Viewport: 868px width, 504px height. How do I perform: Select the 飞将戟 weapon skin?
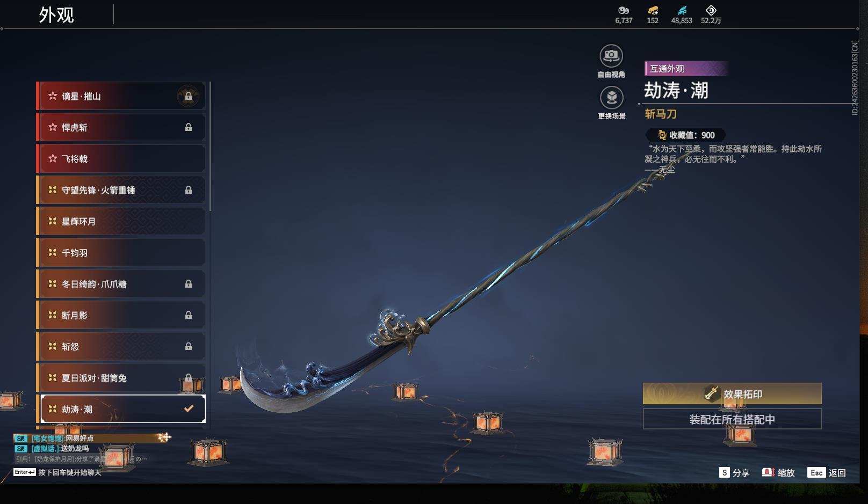click(121, 159)
